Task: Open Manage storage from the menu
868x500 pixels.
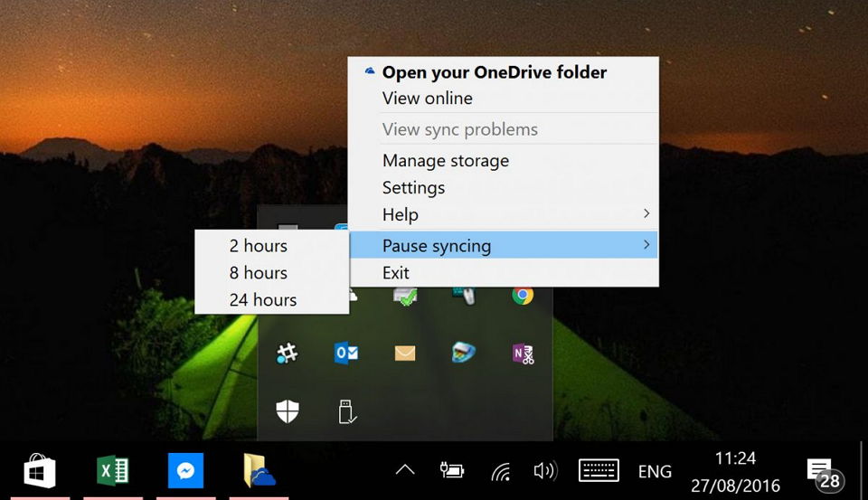Action: coord(504,161)
